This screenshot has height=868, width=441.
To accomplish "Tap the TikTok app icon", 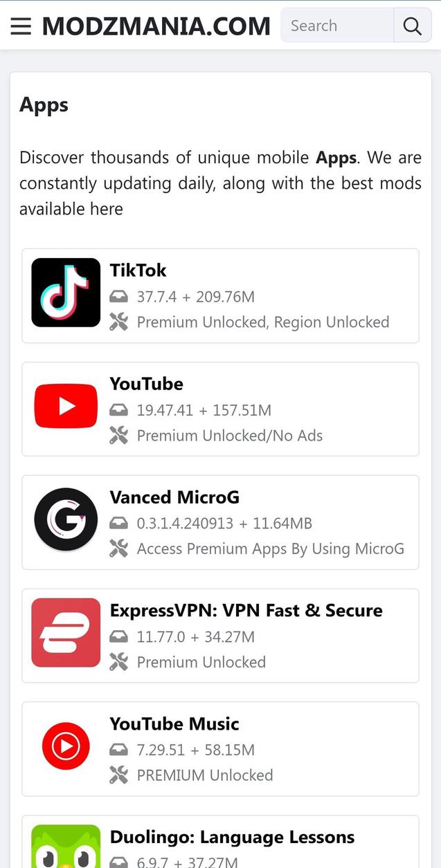I will (x=65, y=293).
